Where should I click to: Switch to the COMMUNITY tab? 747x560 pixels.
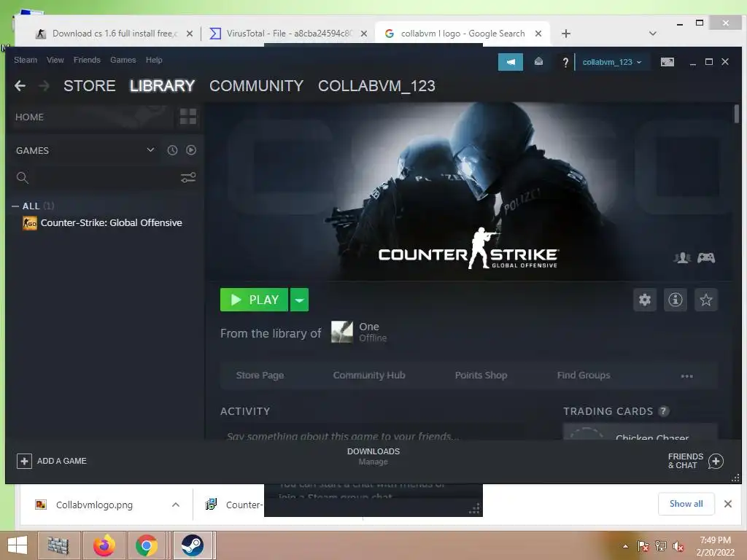tap(256, 86)
